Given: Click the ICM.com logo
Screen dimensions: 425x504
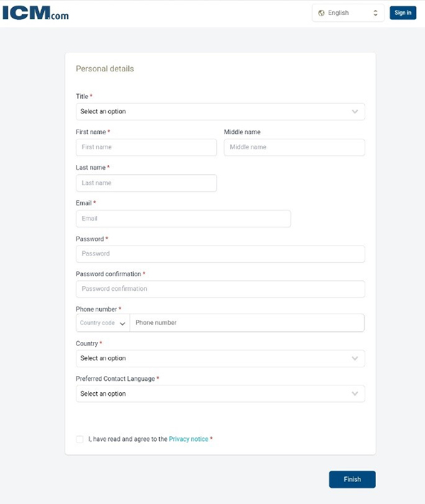Looking at the screenshot, I should click(x=35, y=12).
